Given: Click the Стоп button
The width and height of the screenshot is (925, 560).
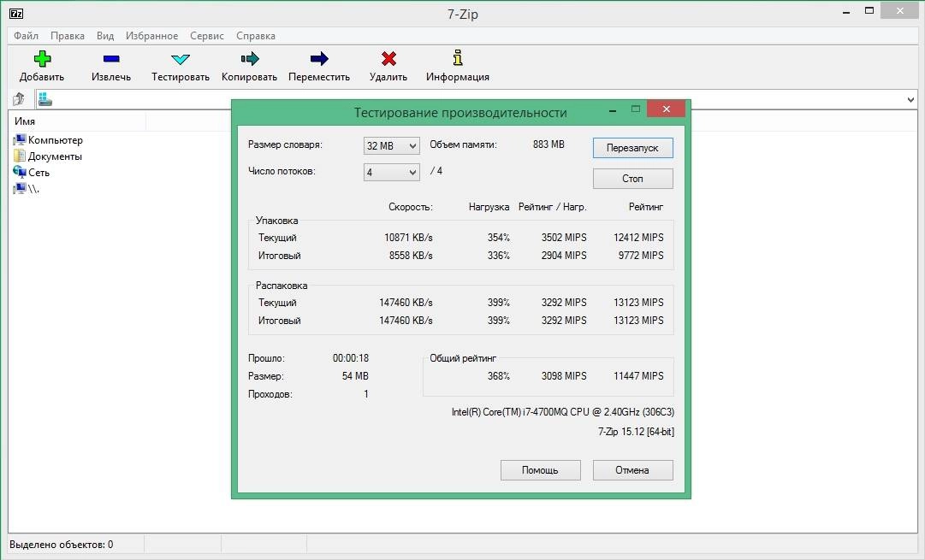Looking at the screenshot, I should (x=632, y=179).
